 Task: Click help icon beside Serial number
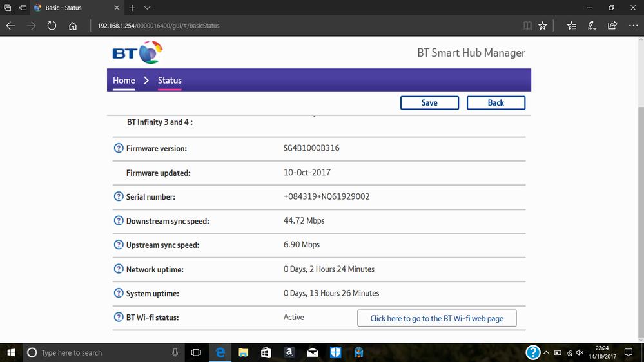click(118, 196)
